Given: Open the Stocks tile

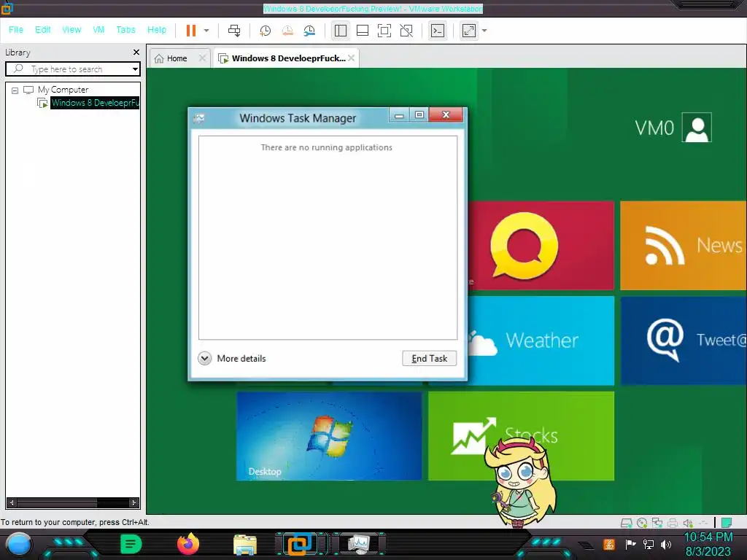Looking at the screenshot, I should click(x=521, y=436).
